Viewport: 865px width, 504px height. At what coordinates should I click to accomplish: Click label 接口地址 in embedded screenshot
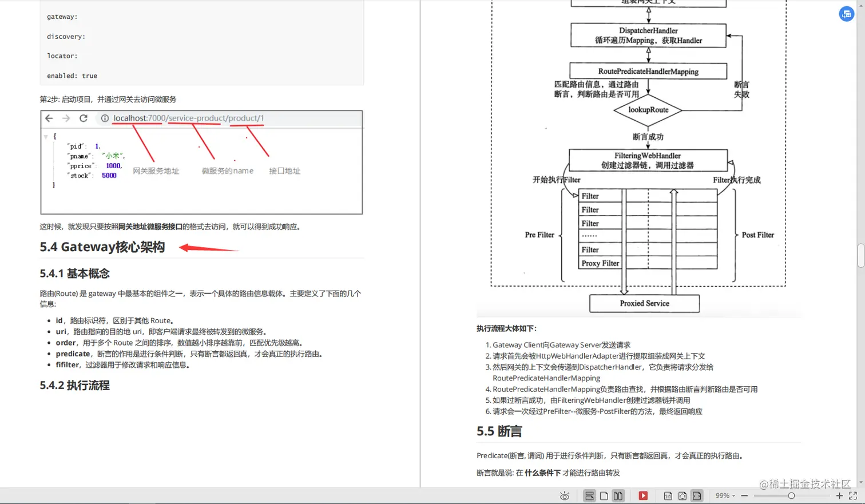click(284, 171)
